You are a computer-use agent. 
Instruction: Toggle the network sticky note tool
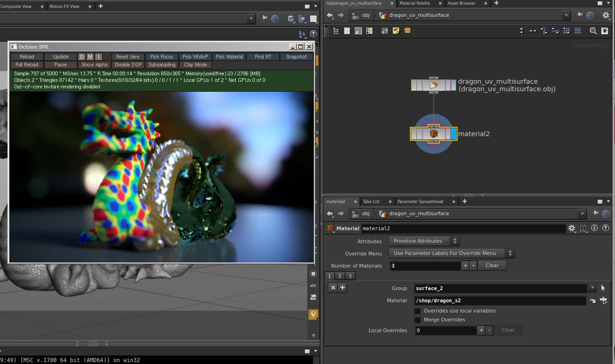396,31
